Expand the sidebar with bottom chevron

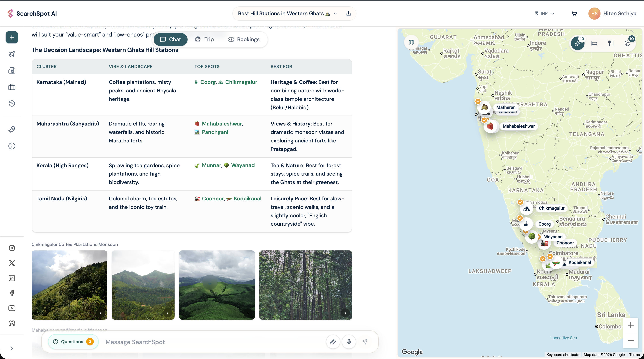click(x=12, y=348)
